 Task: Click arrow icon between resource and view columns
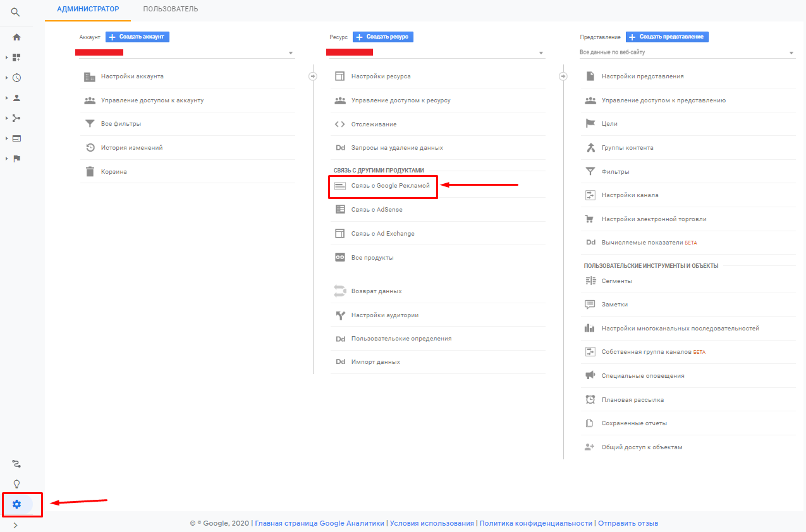[x=563, y=76]
